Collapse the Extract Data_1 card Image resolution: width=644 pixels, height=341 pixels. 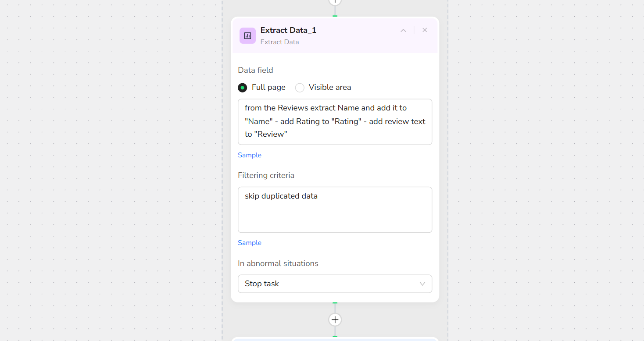(x=403, y=31)
